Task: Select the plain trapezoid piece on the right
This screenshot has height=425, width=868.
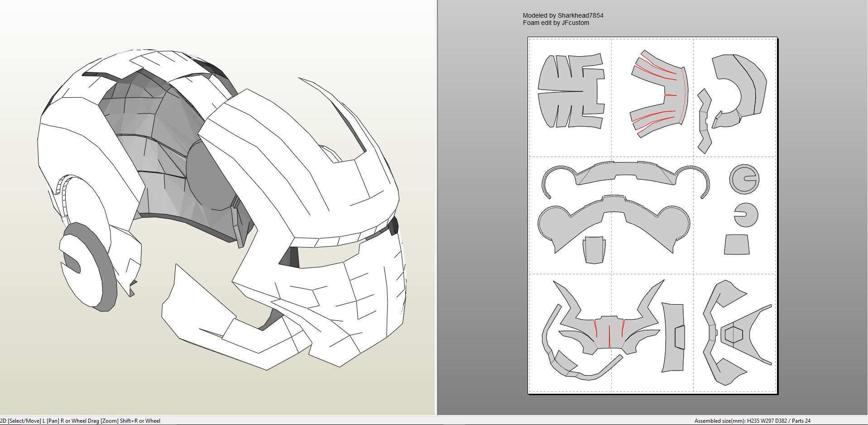Action: 736,245
